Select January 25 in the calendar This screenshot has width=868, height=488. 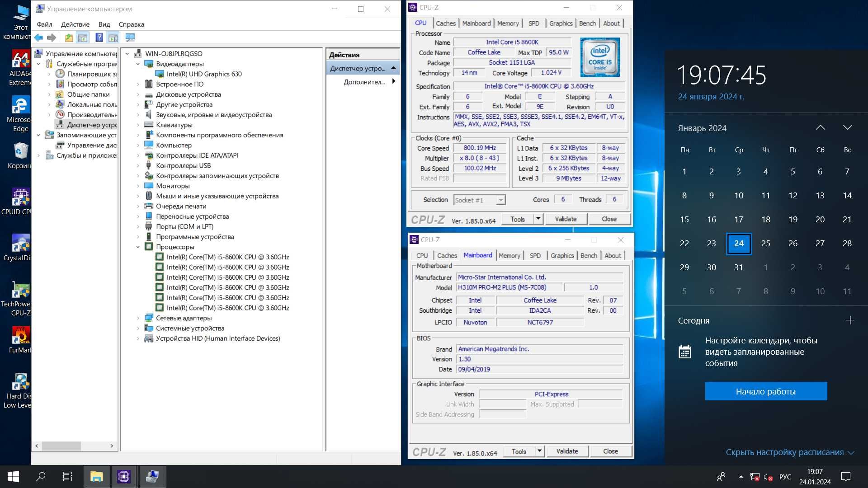766,244
